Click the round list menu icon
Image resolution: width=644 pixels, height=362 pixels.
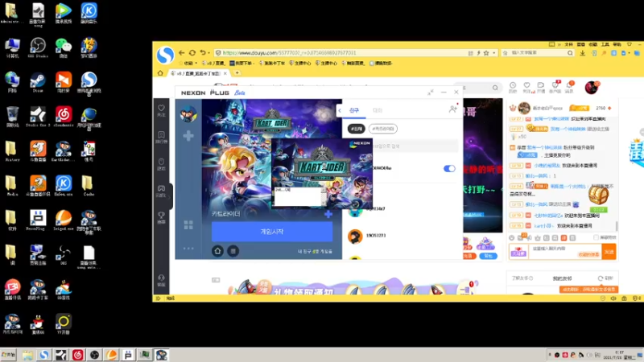pyautogui.click(x=233, y=251)
